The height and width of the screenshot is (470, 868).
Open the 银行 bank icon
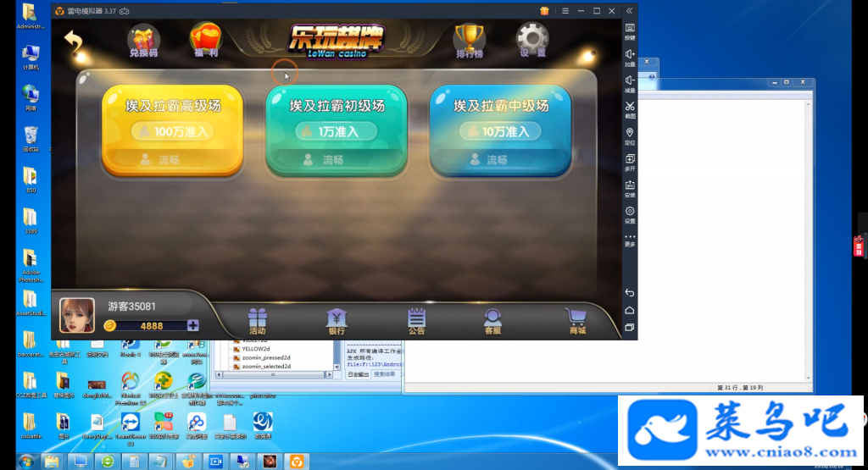[337, 321]
